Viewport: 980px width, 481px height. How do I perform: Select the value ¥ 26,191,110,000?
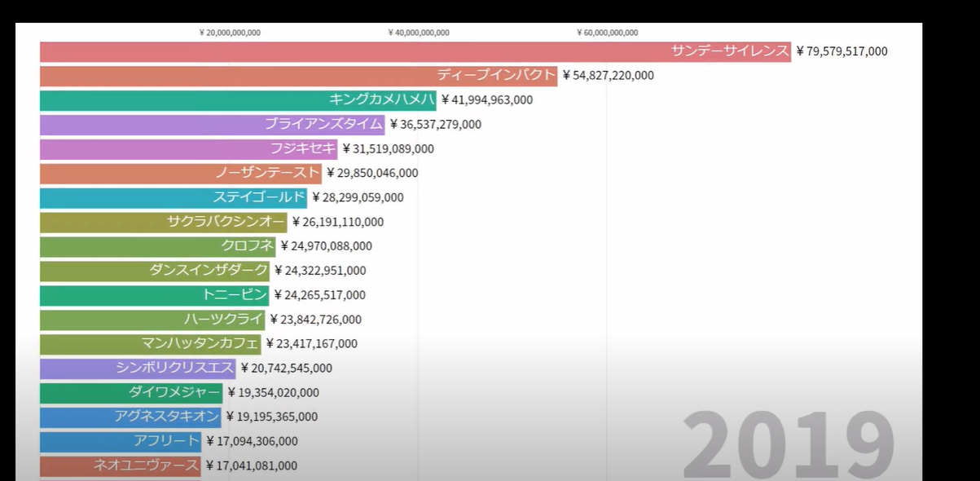(338, 222)
